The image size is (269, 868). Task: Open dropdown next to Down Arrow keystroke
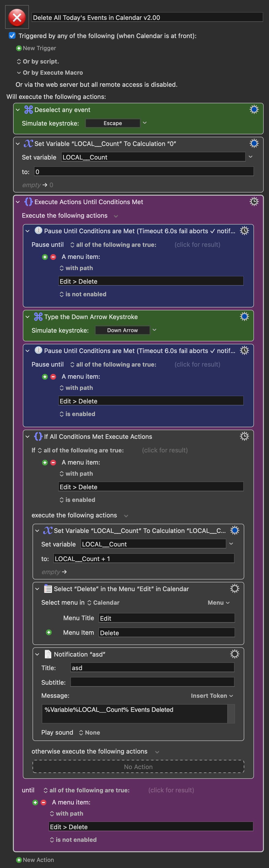pos(155,330)
